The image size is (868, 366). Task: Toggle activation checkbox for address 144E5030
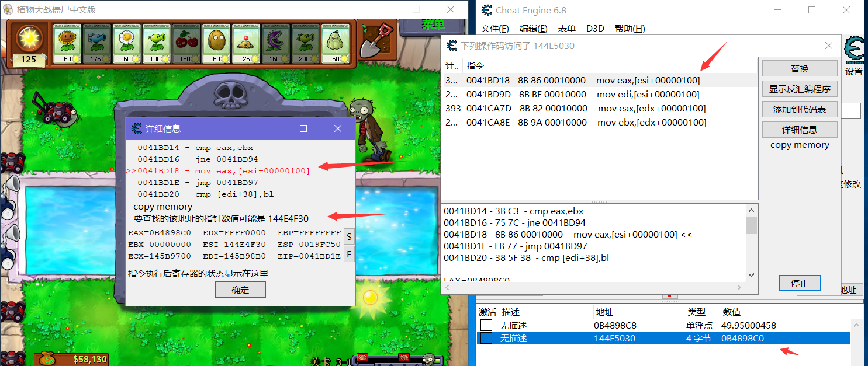[486, 338]
